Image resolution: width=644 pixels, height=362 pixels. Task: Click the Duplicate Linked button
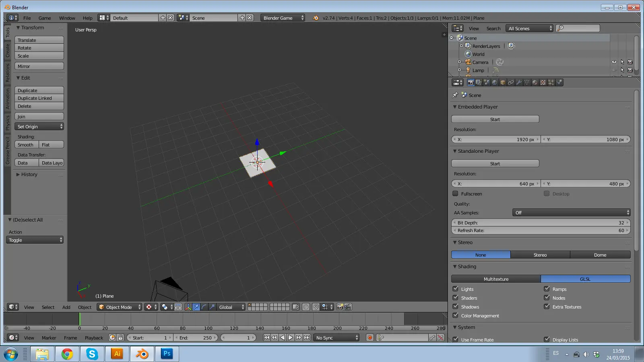coord(39,98)
